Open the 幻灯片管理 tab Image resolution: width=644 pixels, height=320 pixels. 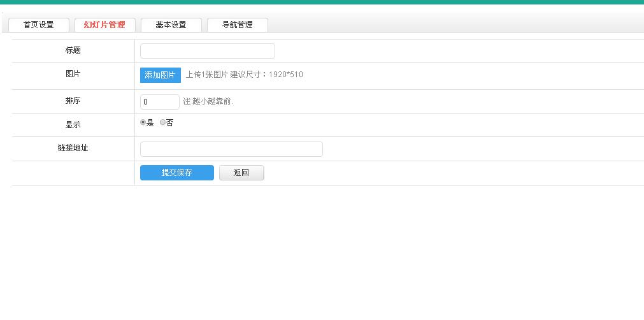click(104, 25)
